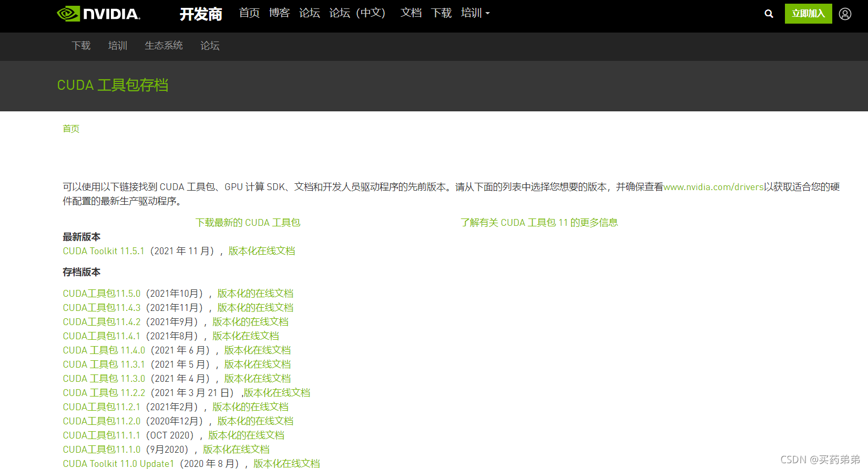868x469 pixels.
Task: Open online docs link for 11.3.0
Action: [x=258, y=379]
